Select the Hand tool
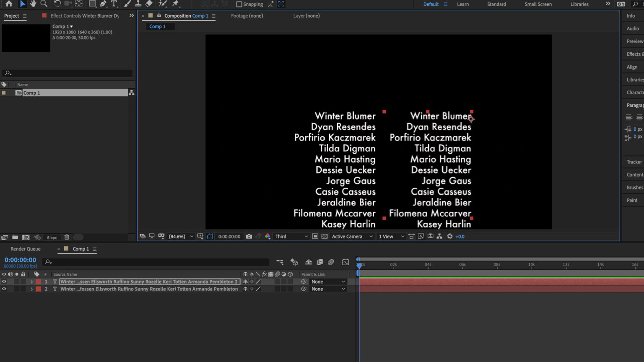Image resolution: width=644 pixels, height=362 pixels. point(33,4)
